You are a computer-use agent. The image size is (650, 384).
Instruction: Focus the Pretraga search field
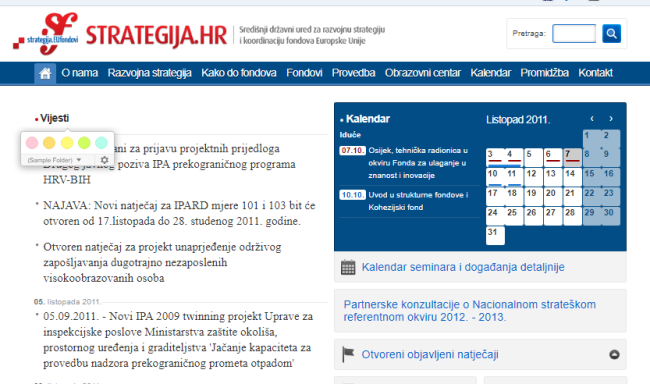coord(574,34)
